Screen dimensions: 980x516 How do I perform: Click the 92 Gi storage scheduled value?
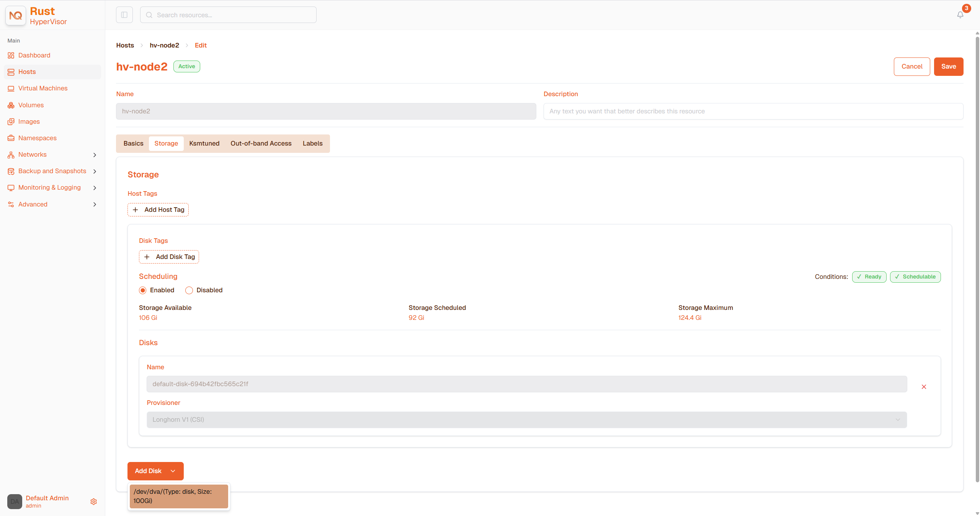(x=416, y=318)
